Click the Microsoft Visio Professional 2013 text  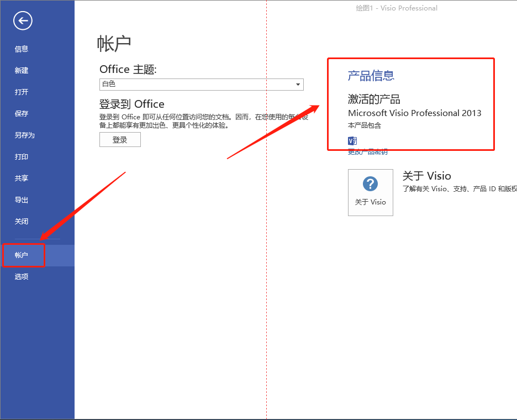pos(414,113)
